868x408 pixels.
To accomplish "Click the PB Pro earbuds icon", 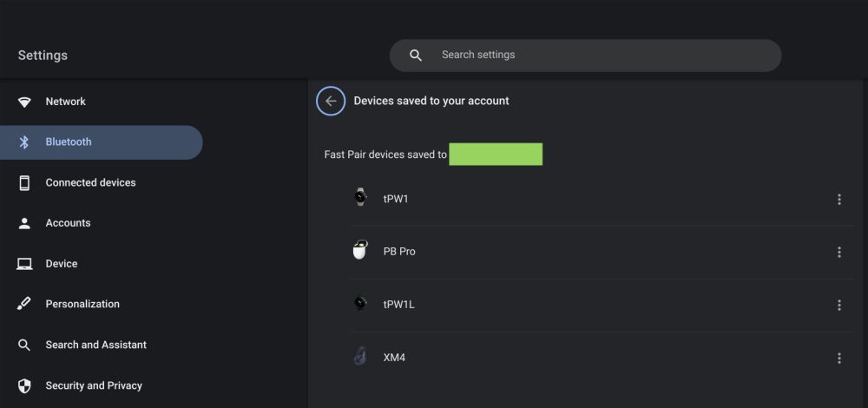I will tap(360, 251).
